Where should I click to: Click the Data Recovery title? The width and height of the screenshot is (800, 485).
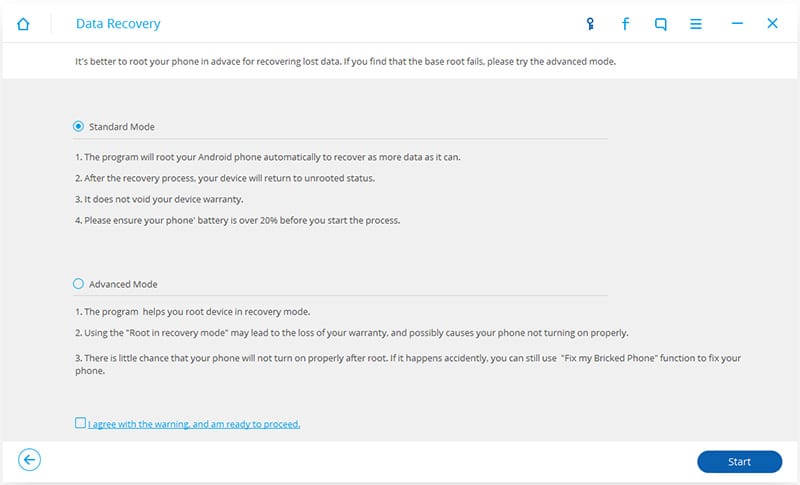(118, 24)
